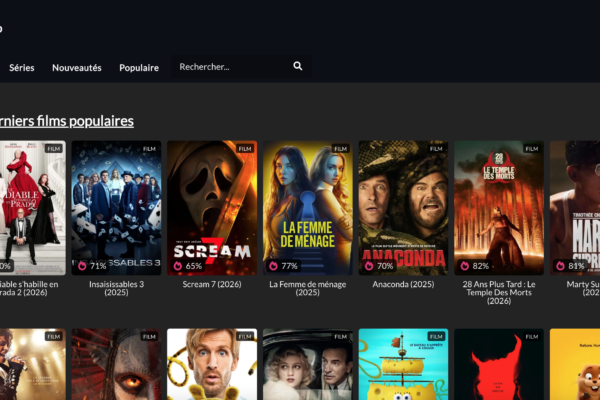The image size is (600, 400).
Task: Open the Insaisissables 3 poster
Action: click(x=116, y=208)
